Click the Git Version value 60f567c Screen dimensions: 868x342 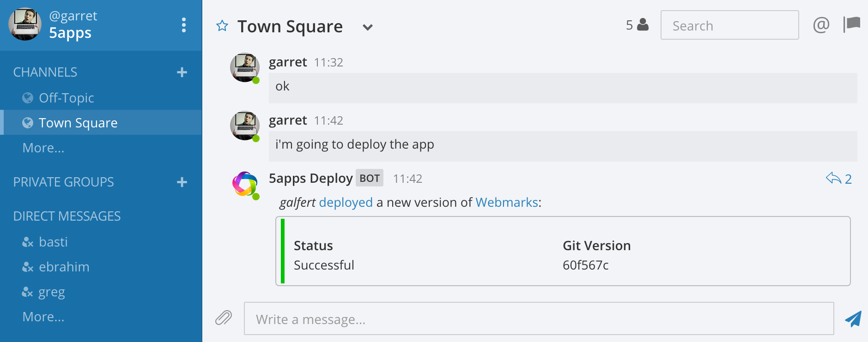point(585,265)
